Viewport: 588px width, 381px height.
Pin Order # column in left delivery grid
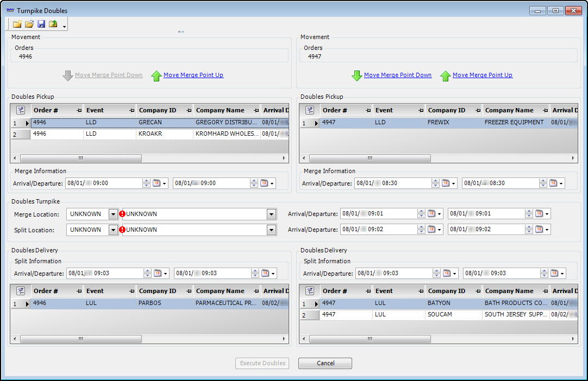tap(79, 291)
